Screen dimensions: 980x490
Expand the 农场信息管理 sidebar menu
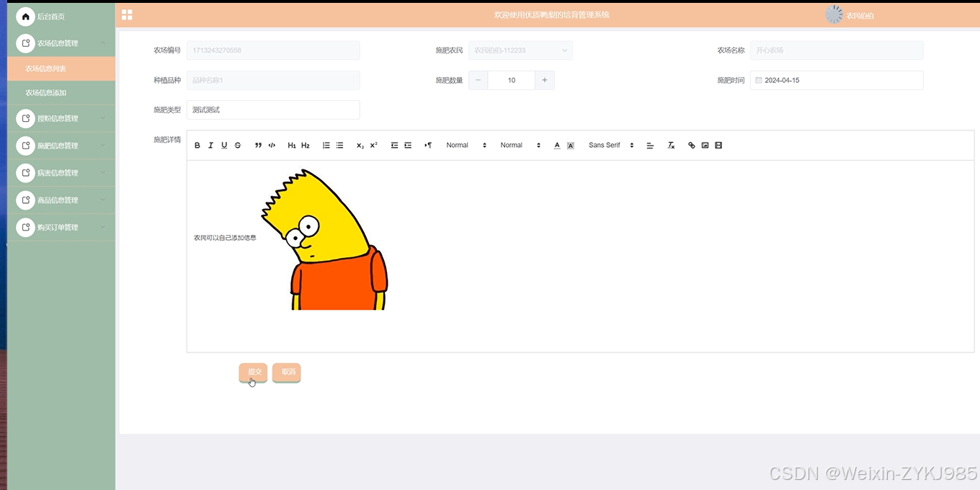point(61,43)
